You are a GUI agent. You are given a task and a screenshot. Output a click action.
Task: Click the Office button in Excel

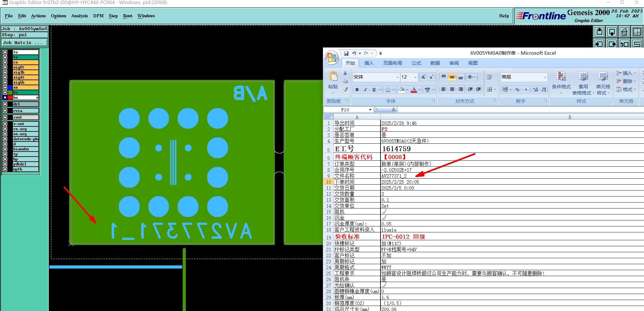click(x=331, y=58)
